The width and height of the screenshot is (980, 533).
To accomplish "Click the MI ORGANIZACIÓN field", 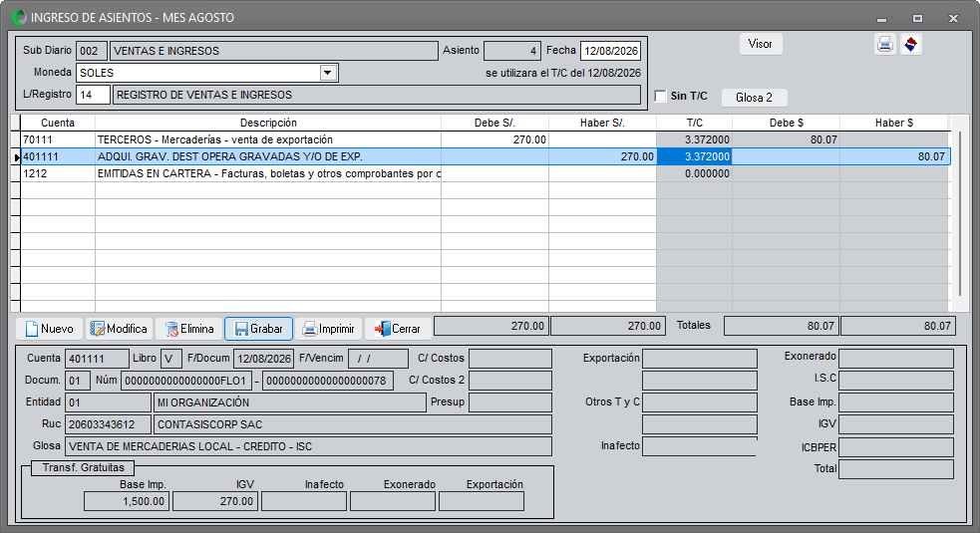I will click(289, 402).
